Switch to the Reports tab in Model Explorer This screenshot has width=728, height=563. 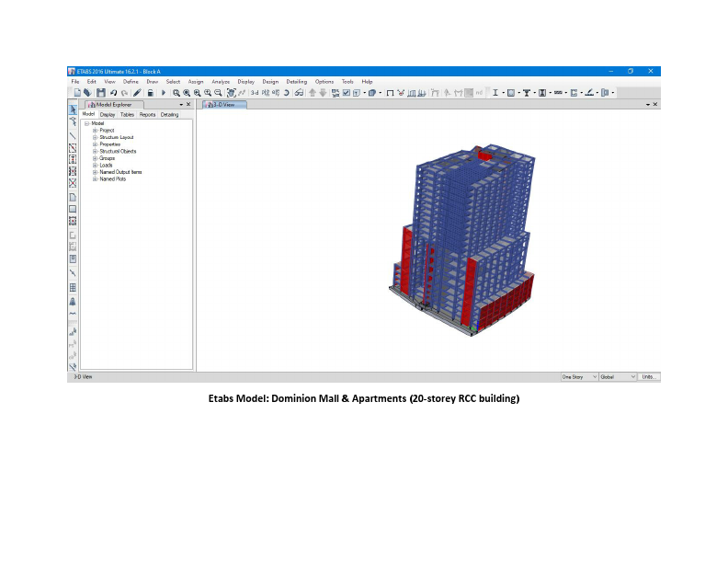click(x=148, y=115)
